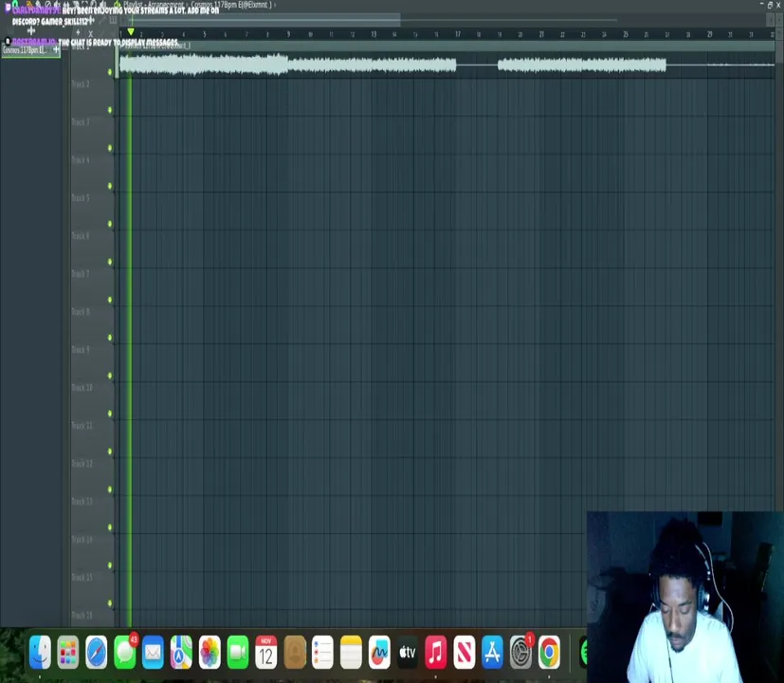This screenshot has width=784, height=683.
Task: Open Freeform from the dock
Action: coord(379,653)
